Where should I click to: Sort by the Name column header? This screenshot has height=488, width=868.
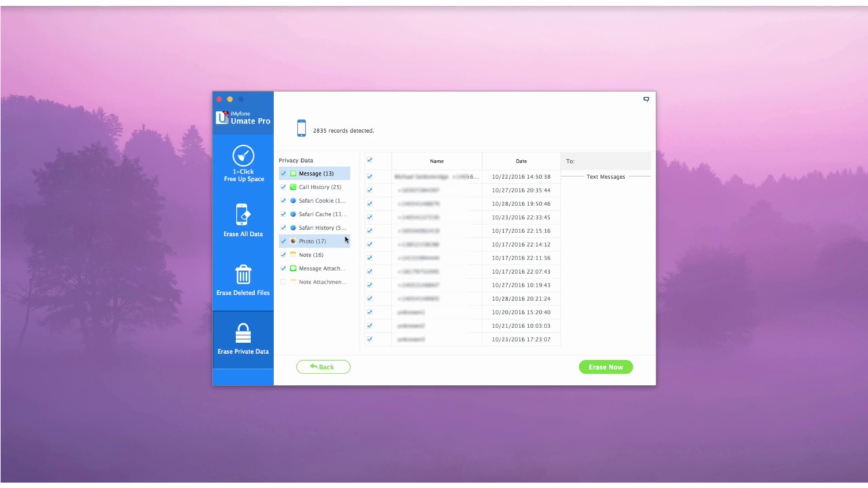(x=437, y=161)
